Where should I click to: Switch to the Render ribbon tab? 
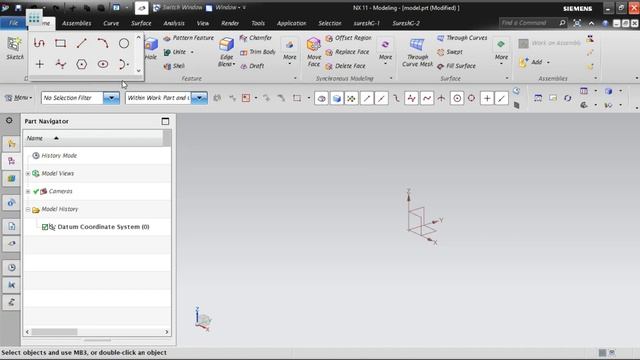pyautogui.click(x=230, y=23)
